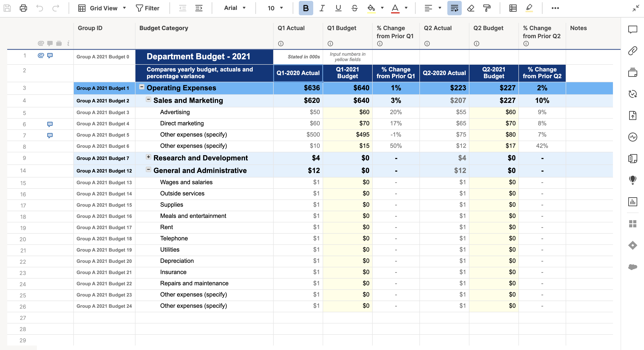Click the Filter button

click(148, 8)
